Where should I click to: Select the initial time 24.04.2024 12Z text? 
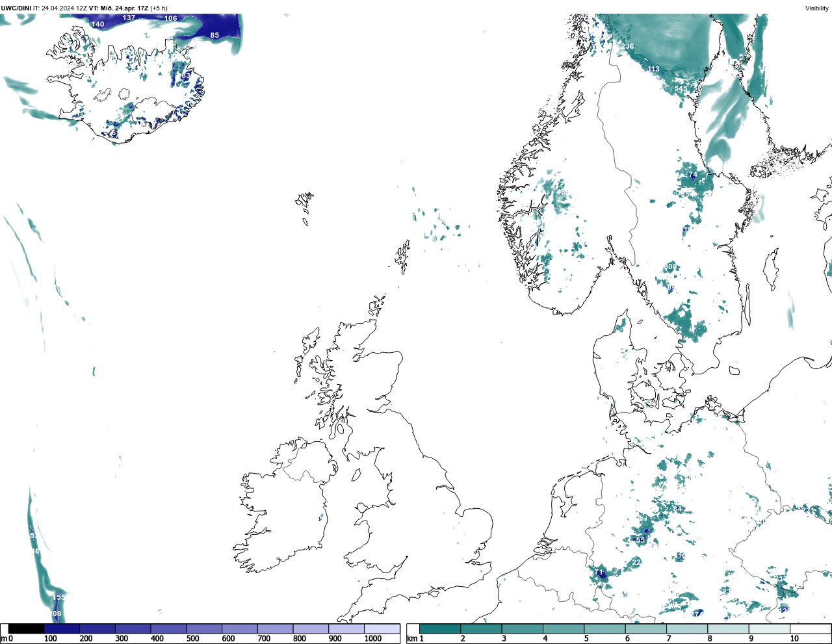[x=64, y=8]
